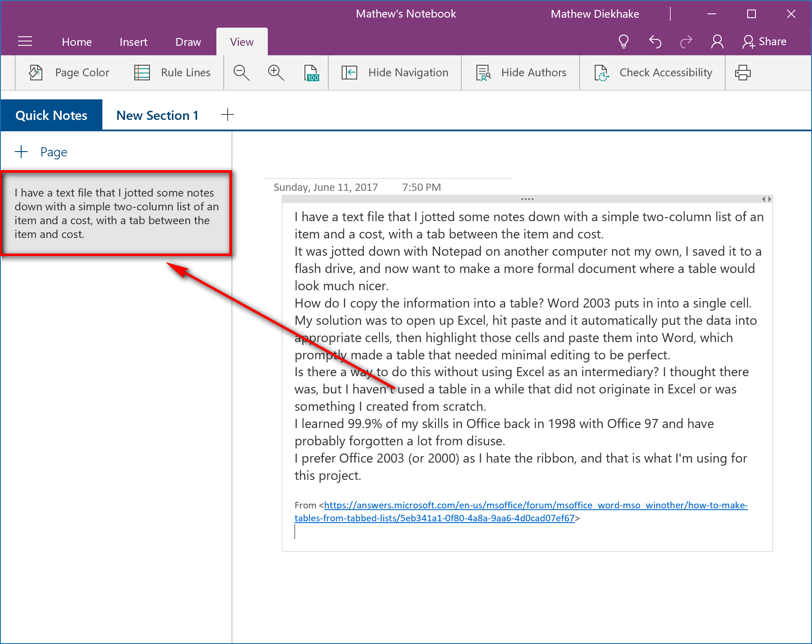Click the Page Color icon
Screen dimensions: 812x644
(x=36, y=73)
